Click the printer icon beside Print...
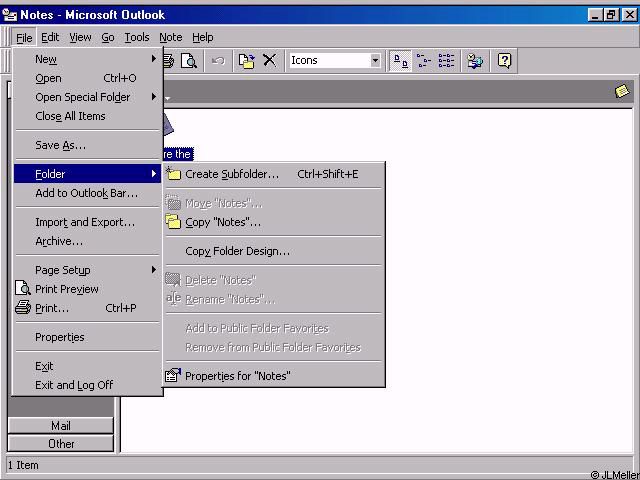This screenshot has width=640, height=480. tap(23, 307)
